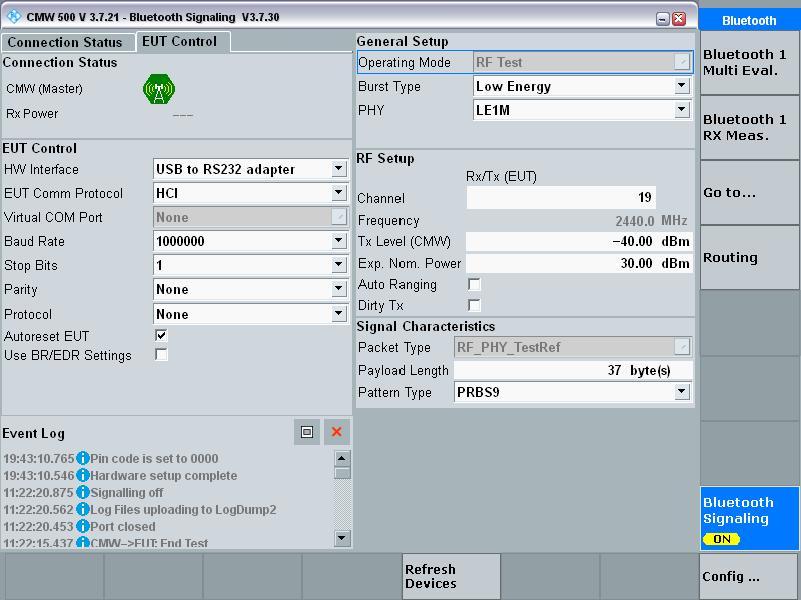This screenshot has height=600, width=801.
Task: Click 'Log Files uploading to LogDump2' entry
Action: 183,510
